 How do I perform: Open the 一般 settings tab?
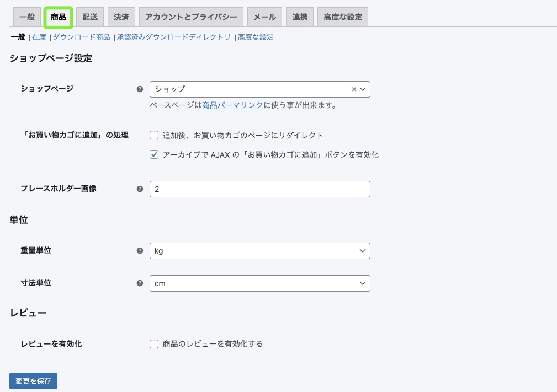27,17
